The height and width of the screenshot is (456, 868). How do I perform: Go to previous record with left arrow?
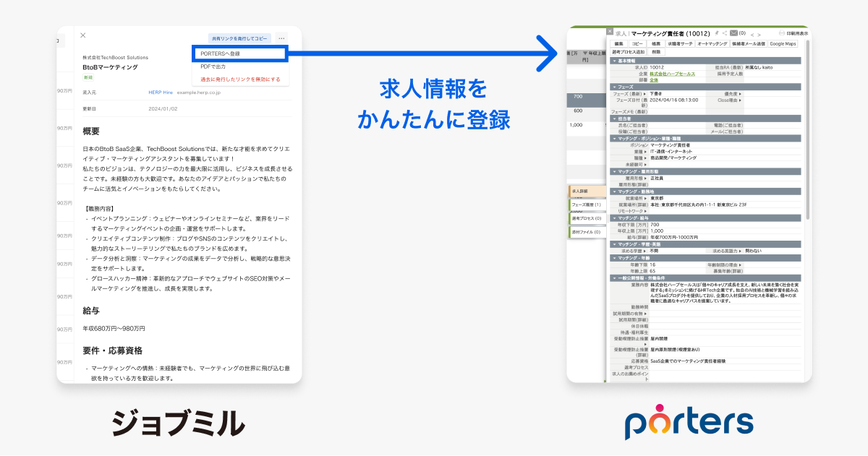752,35
